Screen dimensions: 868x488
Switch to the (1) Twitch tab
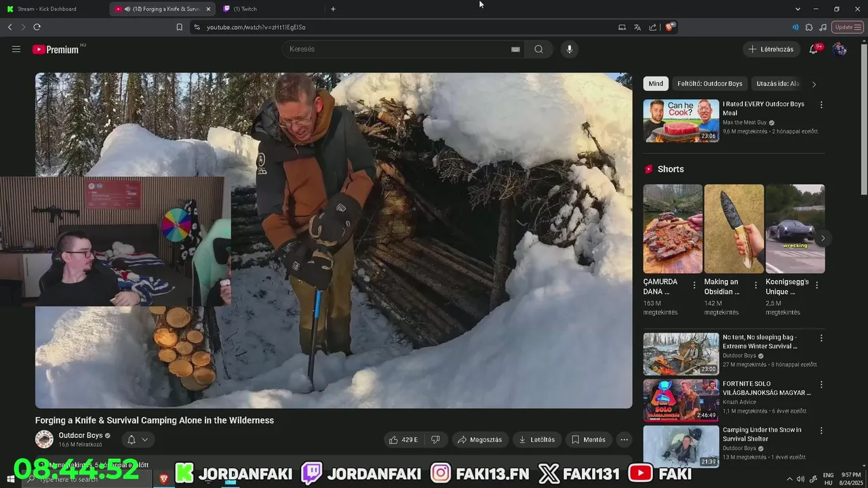click(x=271, y=9)
